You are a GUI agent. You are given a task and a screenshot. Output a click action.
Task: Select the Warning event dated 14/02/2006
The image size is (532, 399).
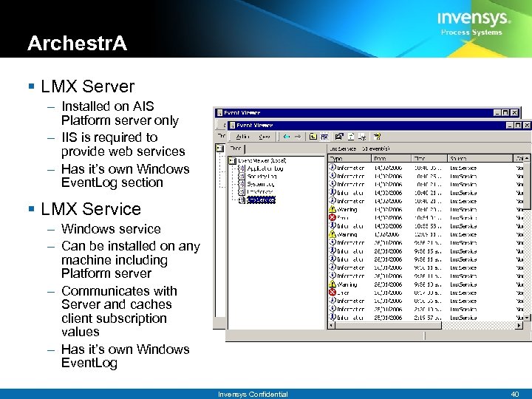(426, 209)
